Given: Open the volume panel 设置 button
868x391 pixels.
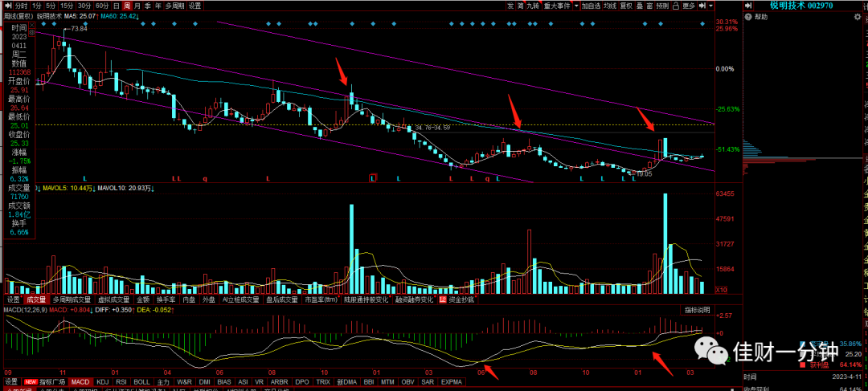Looking at the screenshot, I should [x=13, y=299].
